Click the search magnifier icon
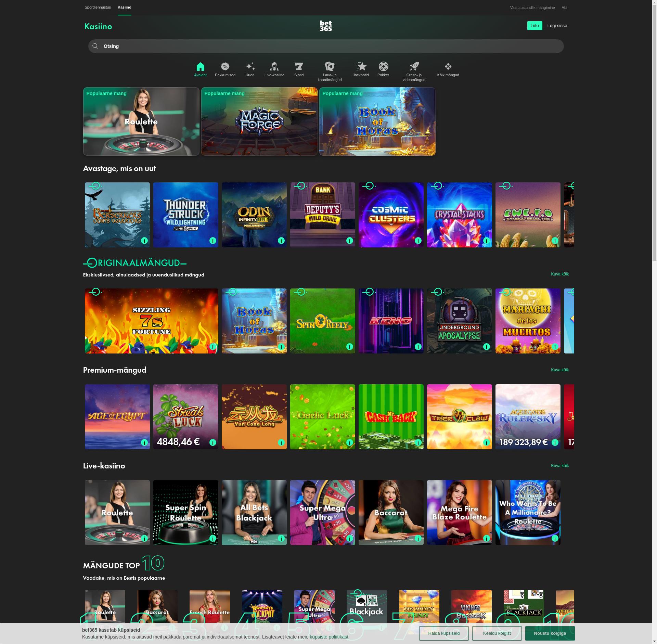 click(x=95, y=46)
